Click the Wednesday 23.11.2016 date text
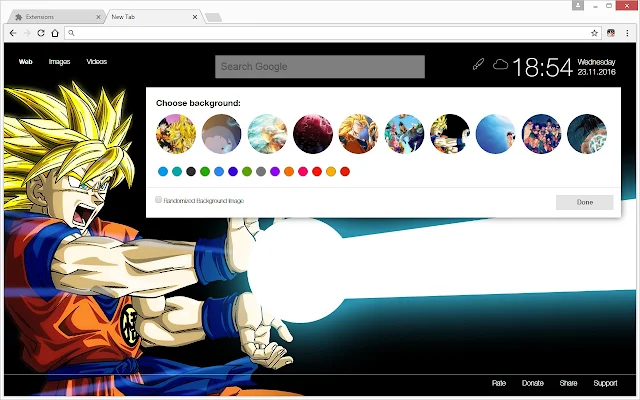This screenshot has height=400, width=640. point(596,67)
